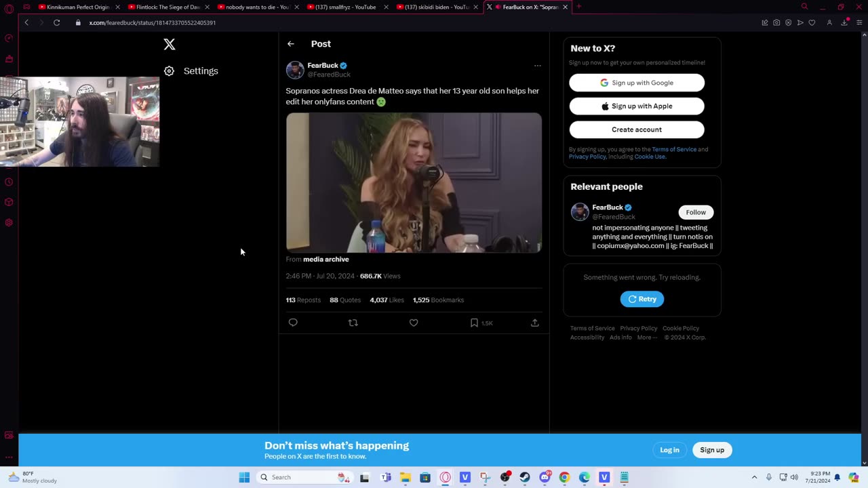The width and height of the screenshot is (868, 488).
Task: Add page to bookmarks with toolbar heart
Action: click(812, 22)
